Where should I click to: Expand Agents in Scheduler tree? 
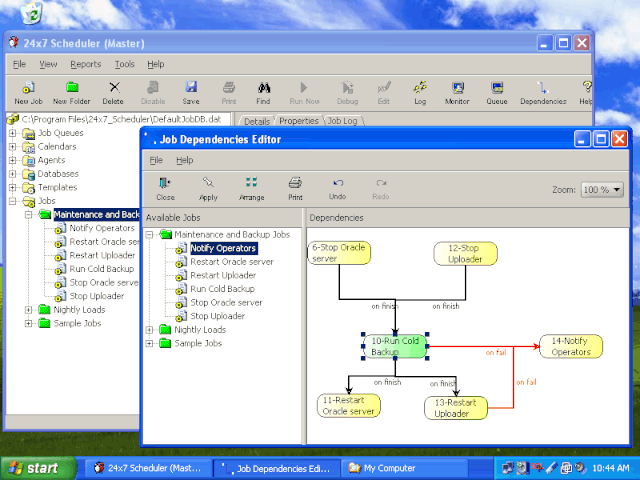pyautogui.click(x=13, y=160)
